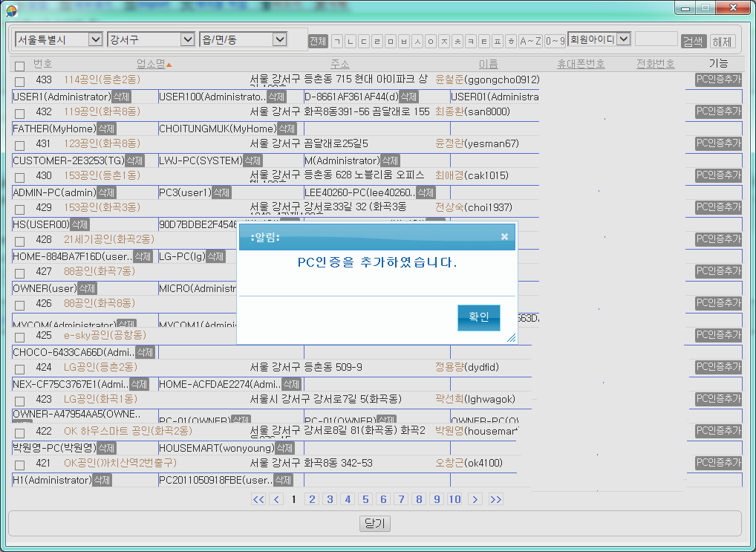
Task: Jump to the last page (>>)
Action: (495, 499)
